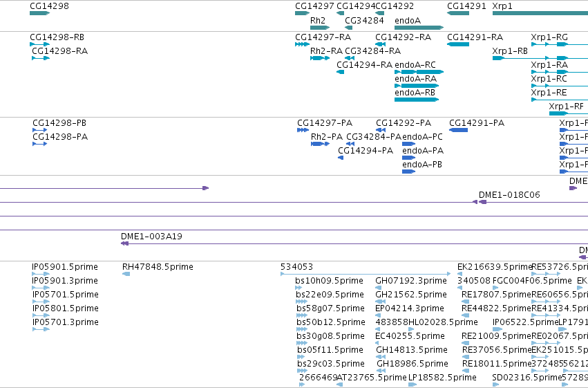Select protein CG34284-PA
Viewport: 588px width, 388px height.
point(350,144)
